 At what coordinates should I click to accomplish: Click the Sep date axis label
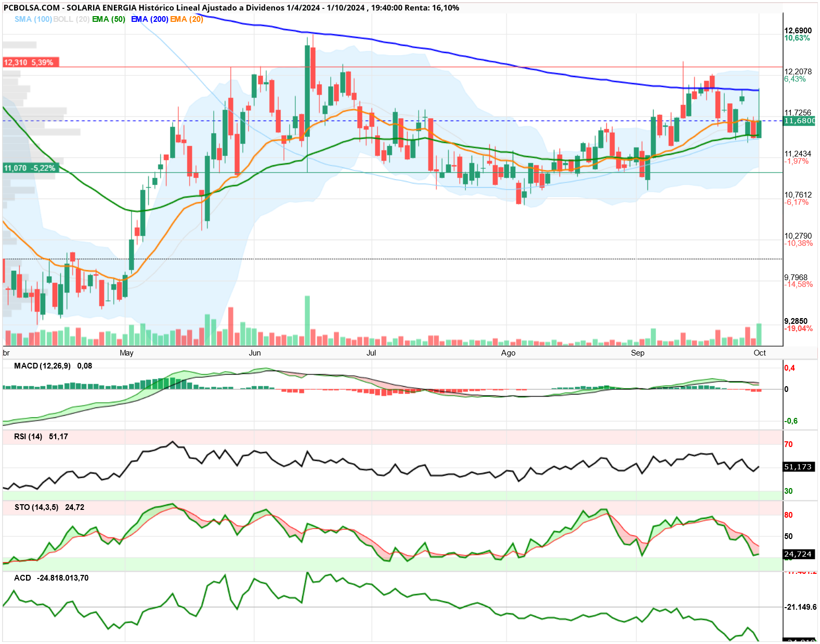pos(637,353)
